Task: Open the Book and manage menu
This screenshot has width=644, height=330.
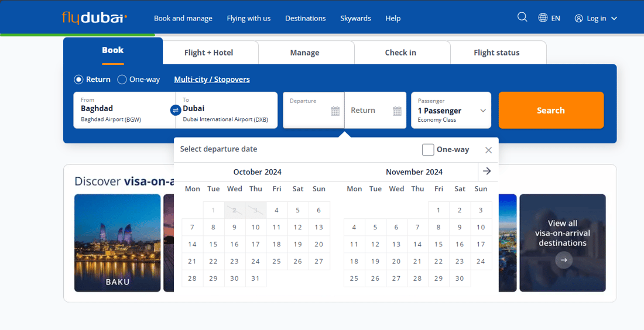Action: pyautogui.click(x=183, y=18)
